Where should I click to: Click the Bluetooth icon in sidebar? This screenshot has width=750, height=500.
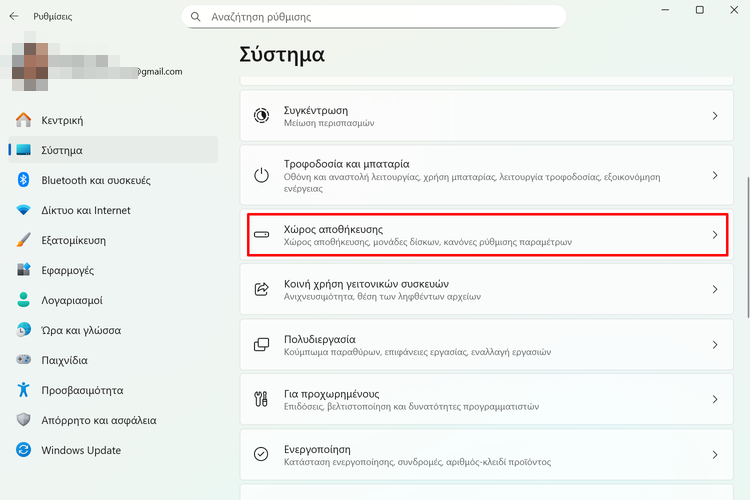[x=23, y=180]
